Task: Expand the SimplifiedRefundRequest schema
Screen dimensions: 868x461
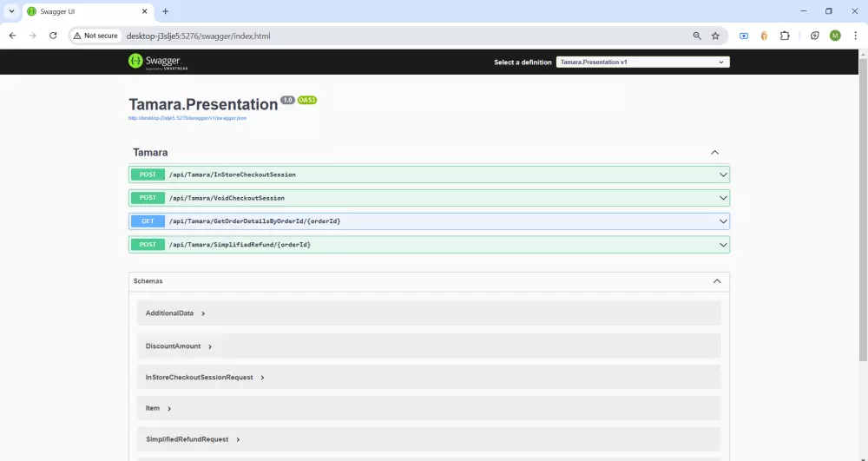Action: 238,439
